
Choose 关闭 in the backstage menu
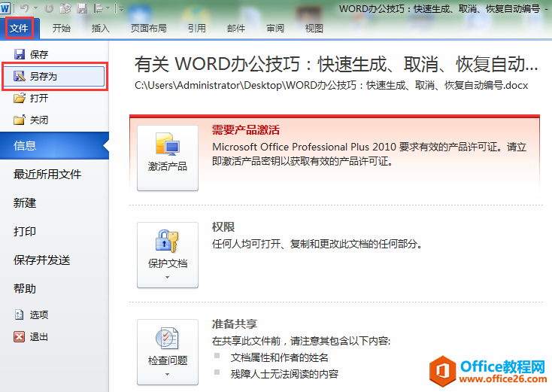pyautogui.click(x=39, y=120)
